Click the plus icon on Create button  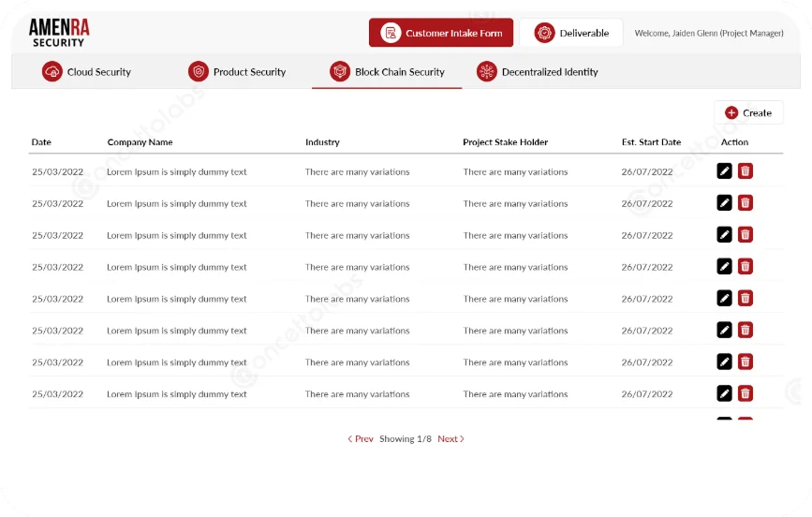pyautogui.click(x=731, y=112)
